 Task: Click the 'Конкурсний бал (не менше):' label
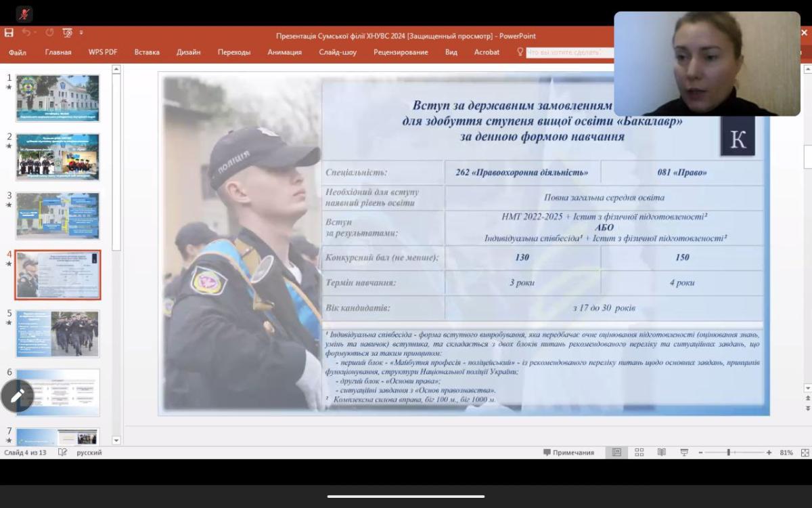pos(382,257)
